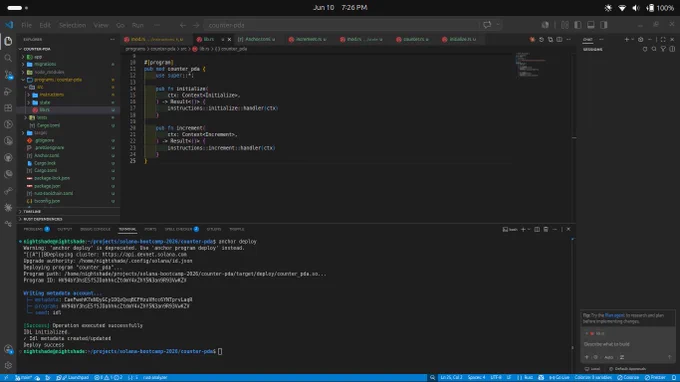
Task: Collapse the programs/counter-pda folder
Action: tap(23, 80)
